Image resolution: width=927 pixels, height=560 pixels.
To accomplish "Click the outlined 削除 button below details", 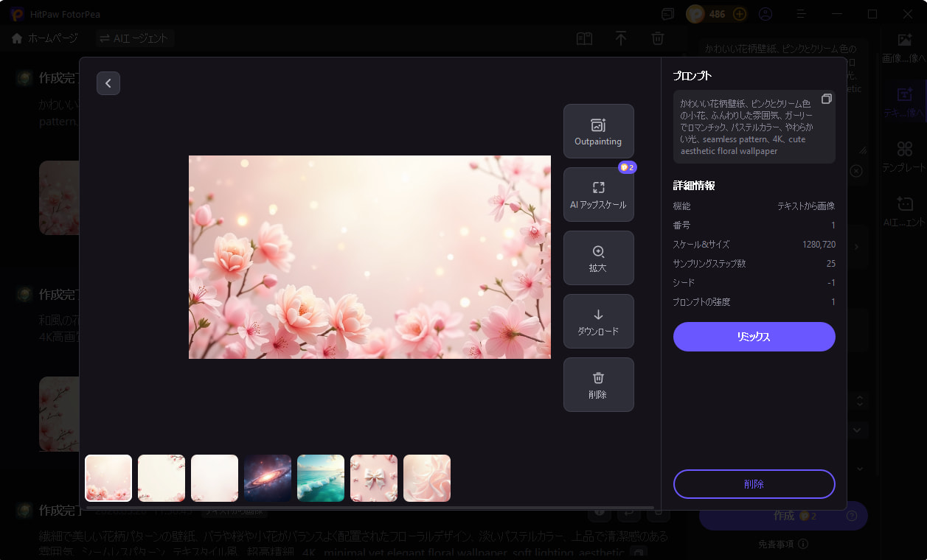I will tap(754, 484).
